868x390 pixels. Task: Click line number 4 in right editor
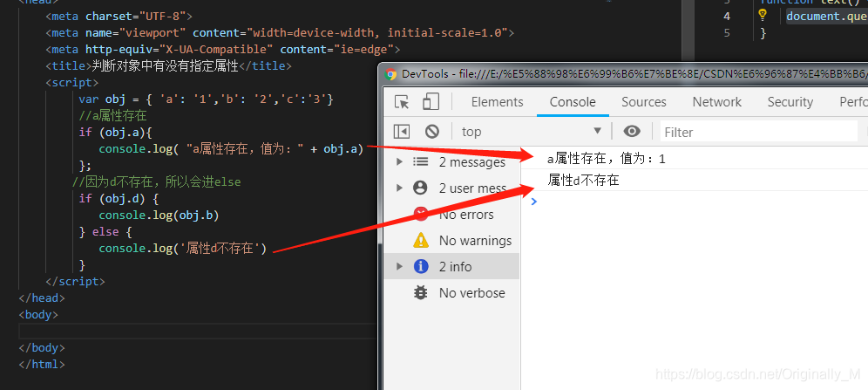coord(726,16)
